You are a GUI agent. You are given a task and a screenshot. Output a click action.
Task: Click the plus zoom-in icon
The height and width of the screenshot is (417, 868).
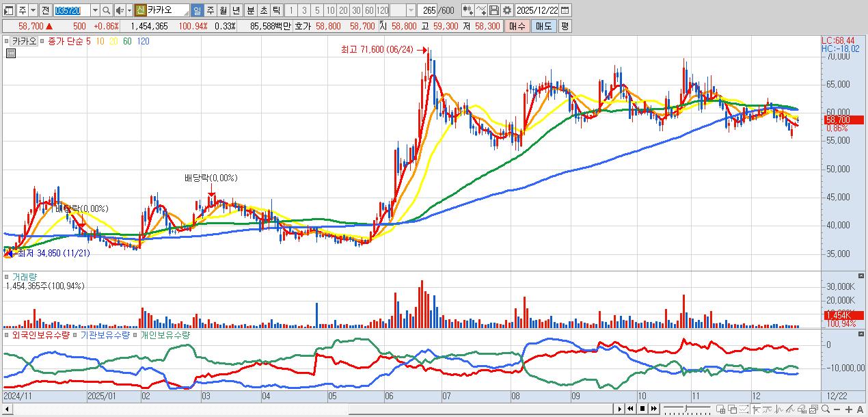pos(849,409)
